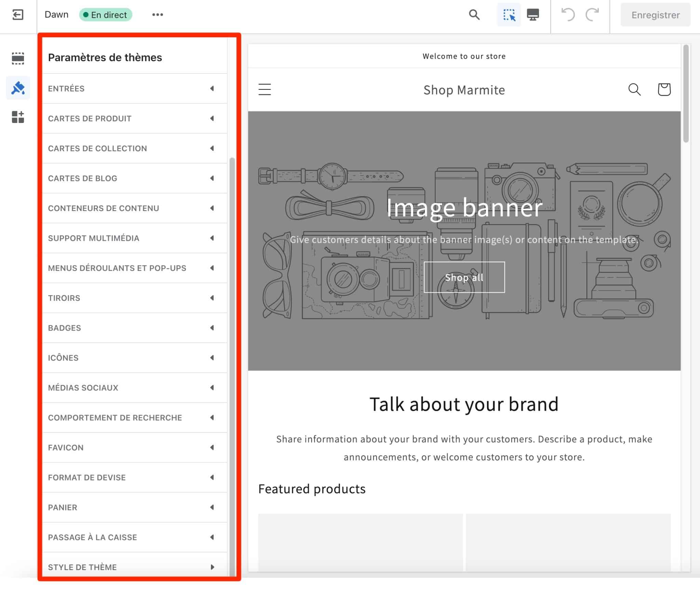Open the app embeds sidebar icon
The height and width of the screenshot is (595, 700).
(18, 117)
